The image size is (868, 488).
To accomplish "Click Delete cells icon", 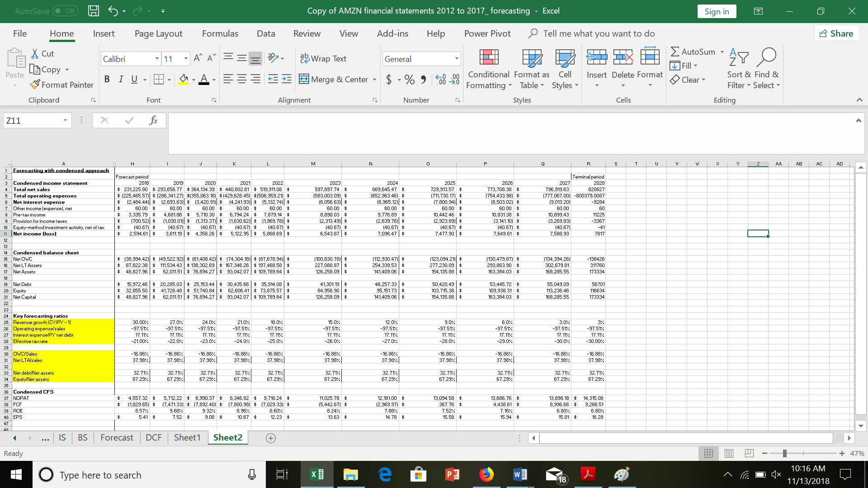I will 623,57.
